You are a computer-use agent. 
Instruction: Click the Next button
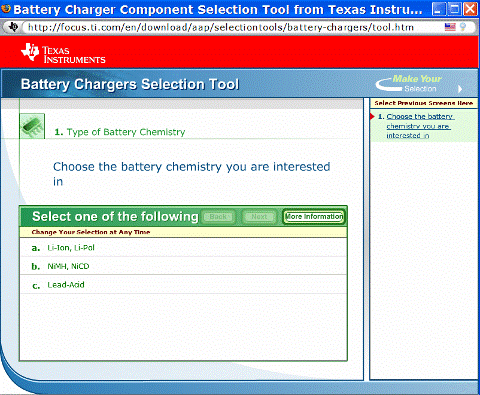click(x=259, y=217)
